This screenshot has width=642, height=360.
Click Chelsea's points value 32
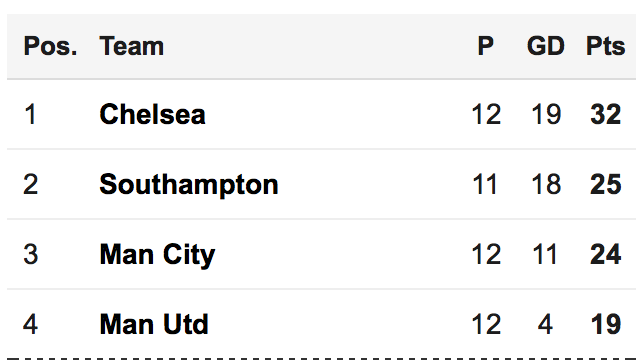point(606,114)
